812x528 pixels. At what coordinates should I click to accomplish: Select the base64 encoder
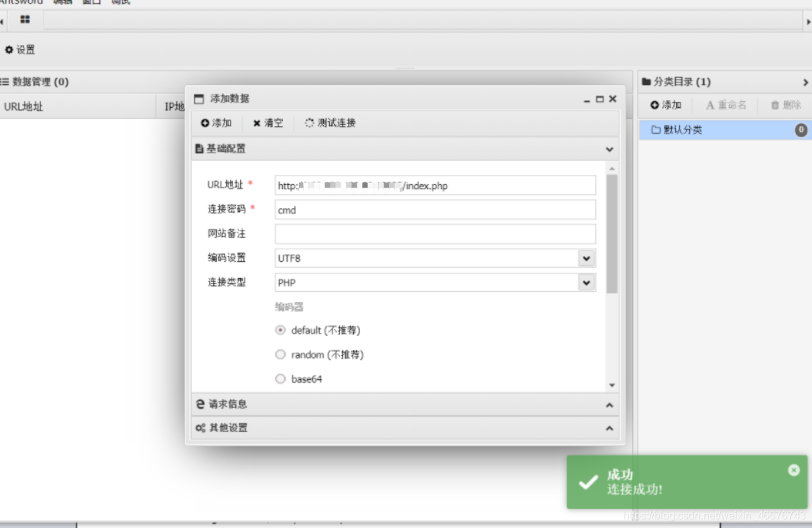[280, 379]
